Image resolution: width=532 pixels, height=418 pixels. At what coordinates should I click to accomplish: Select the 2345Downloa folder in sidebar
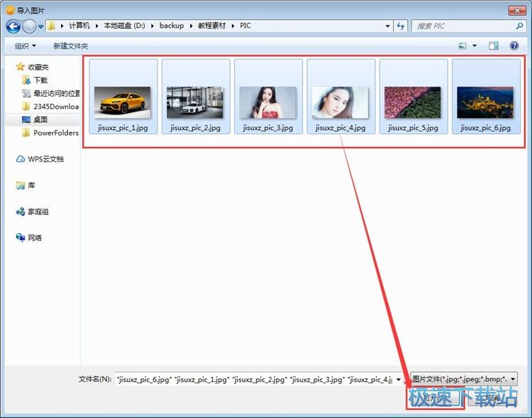tap(56, 106)
